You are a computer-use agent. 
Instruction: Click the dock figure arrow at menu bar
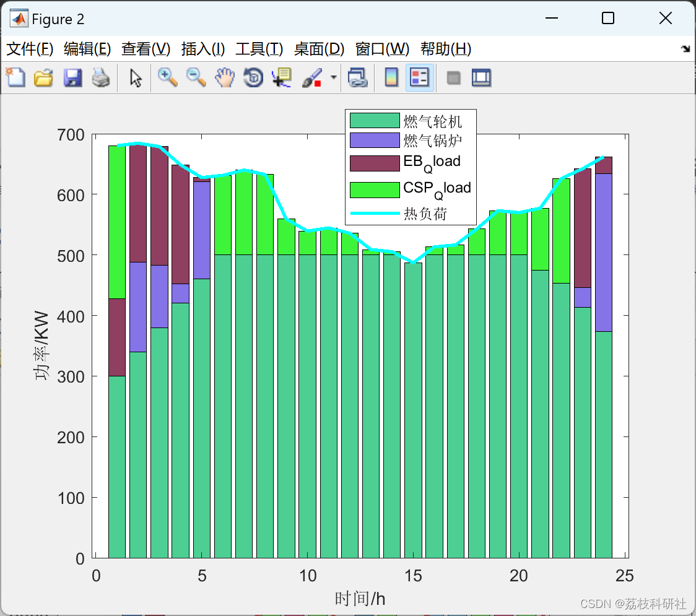point(686,49)
